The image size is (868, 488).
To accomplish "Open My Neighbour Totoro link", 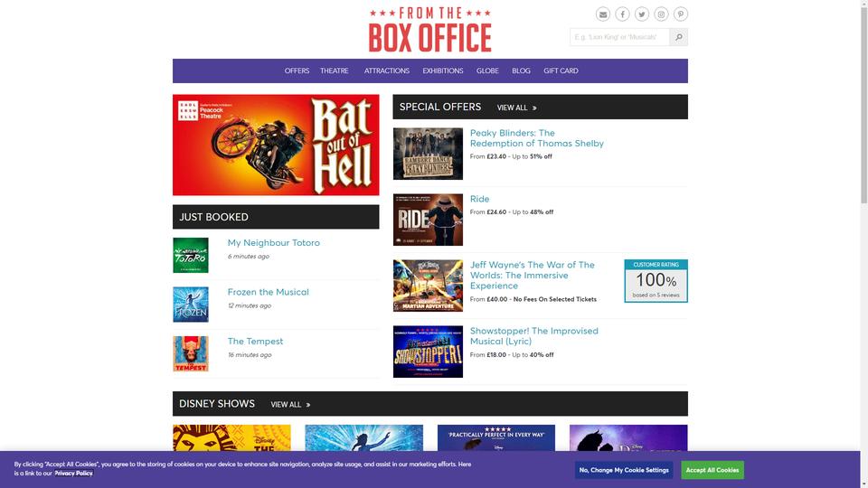I will [273, 243].
